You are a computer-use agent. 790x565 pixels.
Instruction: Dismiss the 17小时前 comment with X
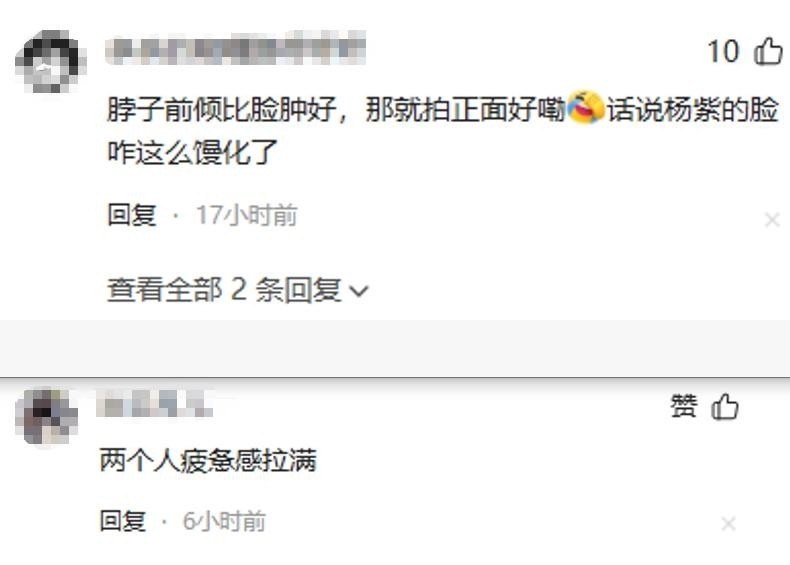[x=772, y=219]
